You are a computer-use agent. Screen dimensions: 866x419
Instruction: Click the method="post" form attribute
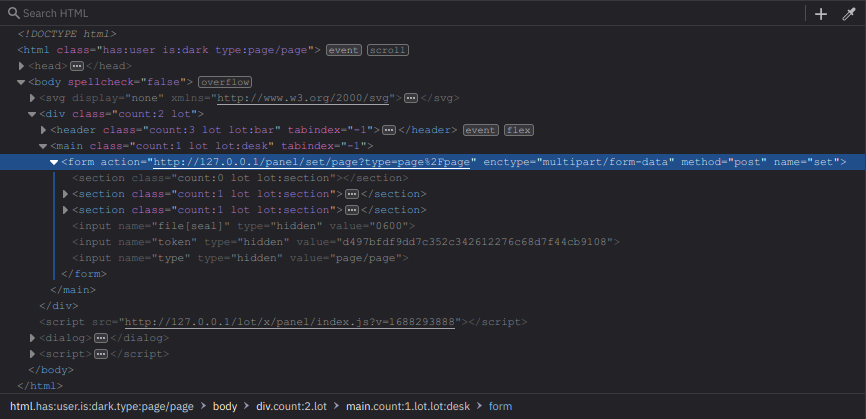[x=724, y=162]
